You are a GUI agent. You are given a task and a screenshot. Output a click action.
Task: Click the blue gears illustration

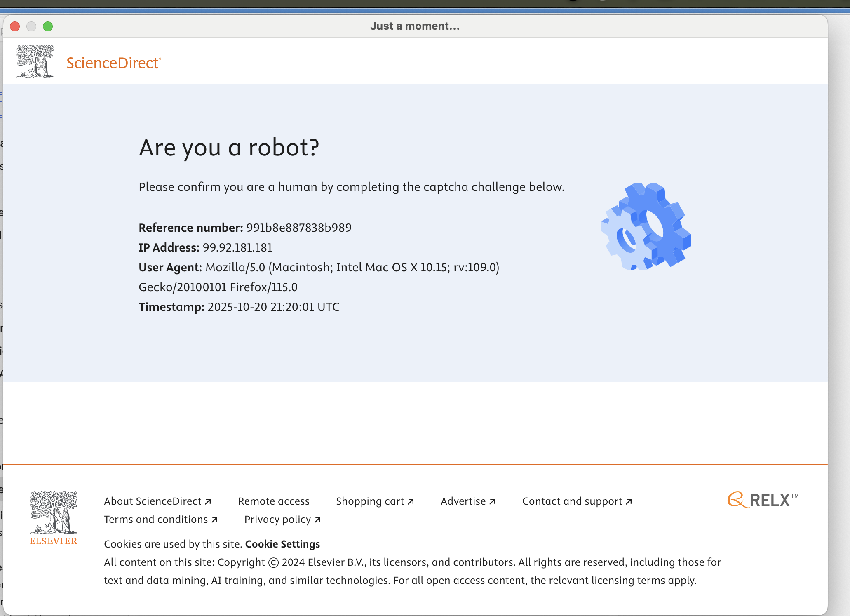click(x=646, y=227)
